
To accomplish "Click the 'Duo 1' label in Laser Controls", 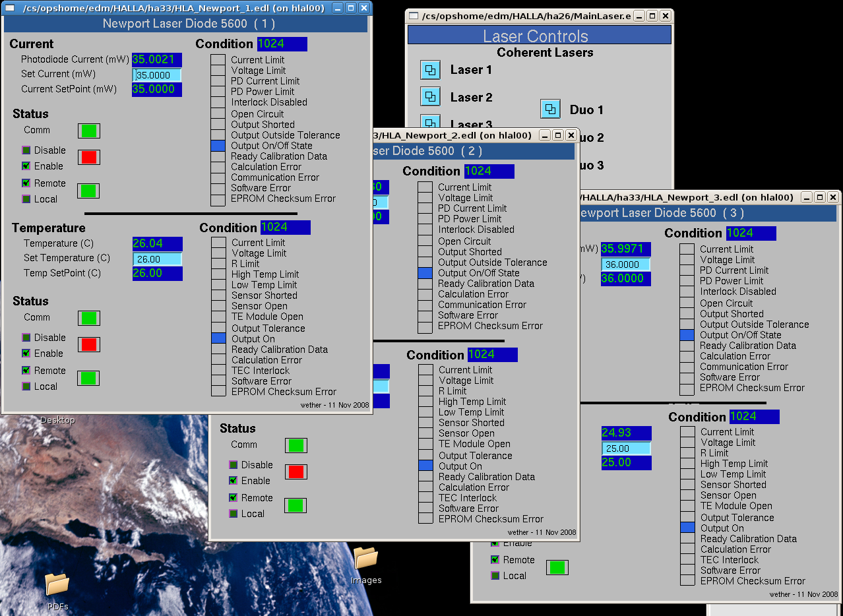I will 586,110.
